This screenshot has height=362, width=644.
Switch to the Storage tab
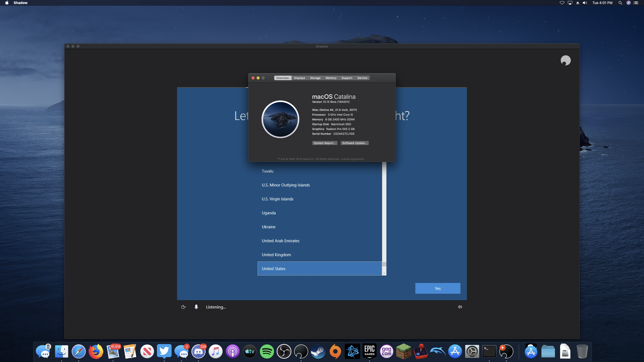click(x=315, y=78)
